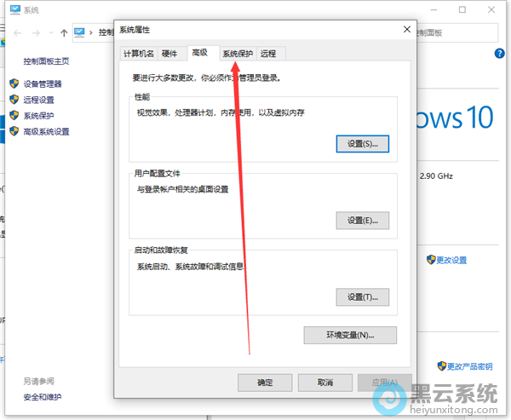This screenshot has height=420, width=511.
Task: Switch to the 远程 tab
Action: click(x=268, y=53)
